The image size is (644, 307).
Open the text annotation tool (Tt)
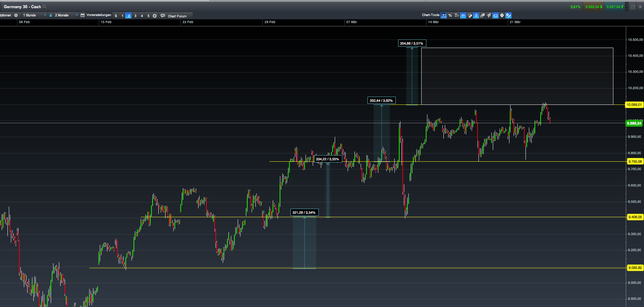coord(457,15)
